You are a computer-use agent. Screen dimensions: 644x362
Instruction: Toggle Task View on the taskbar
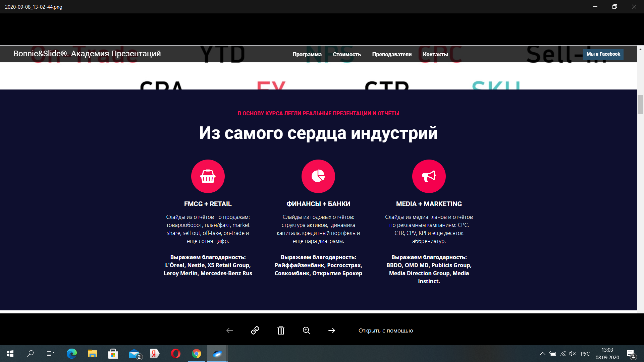pos(50,354)
